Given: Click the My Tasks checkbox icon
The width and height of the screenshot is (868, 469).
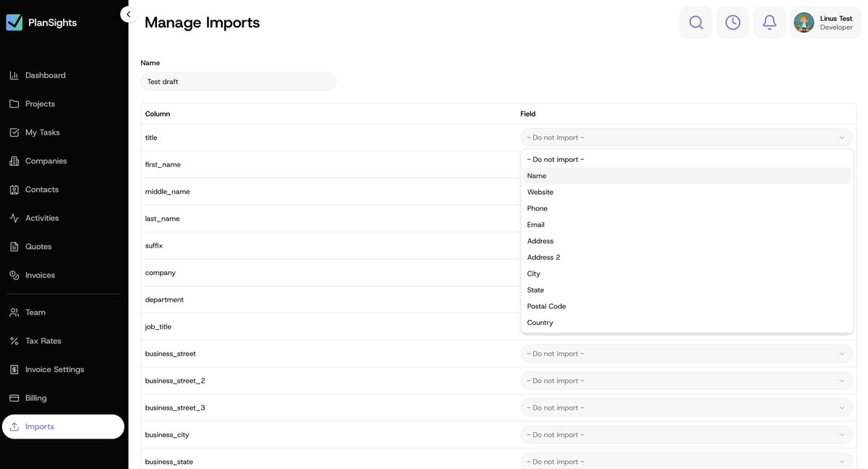Looking at the screenshot, I should [14, 132].
